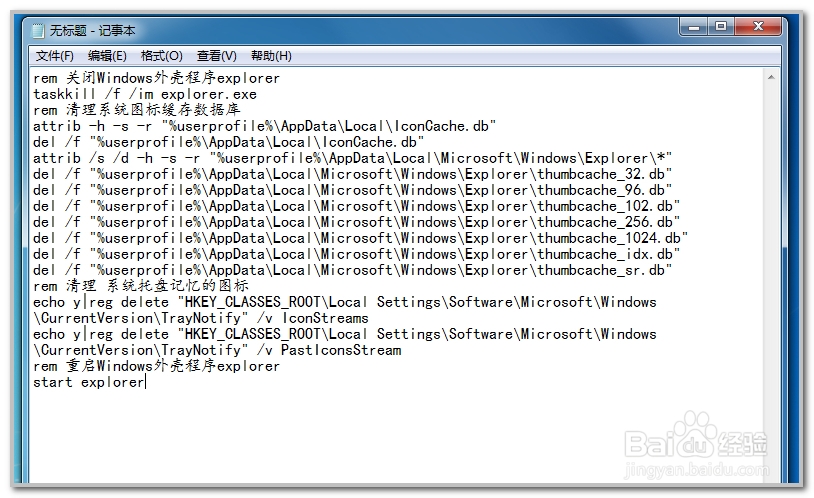Viewport: 814px width, 498px height.
Task: Click the empty text area below the script
Action: click(x=397, y=436)
